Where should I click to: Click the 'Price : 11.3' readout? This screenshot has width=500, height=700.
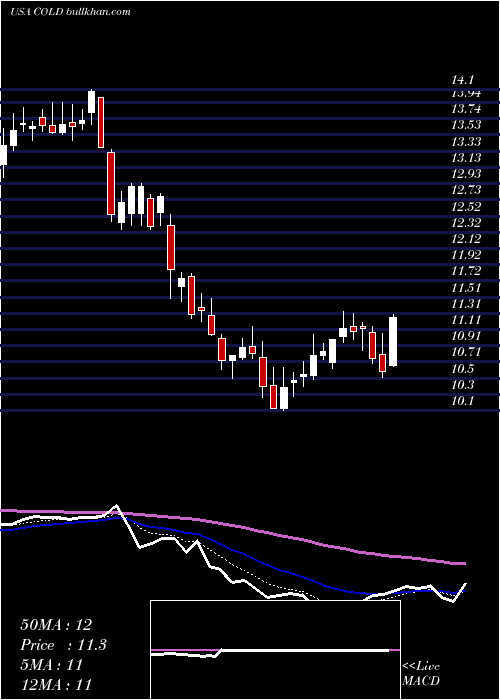click(63, 645)
